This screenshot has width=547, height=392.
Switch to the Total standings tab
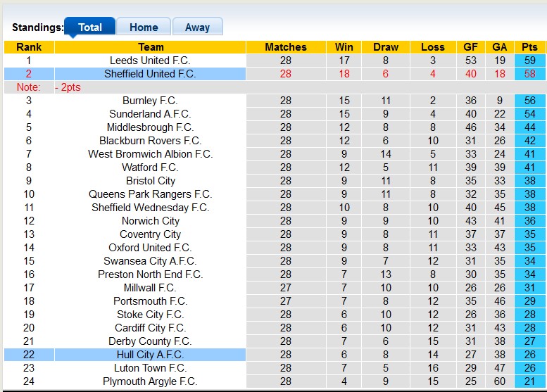[x=90, y=27]
